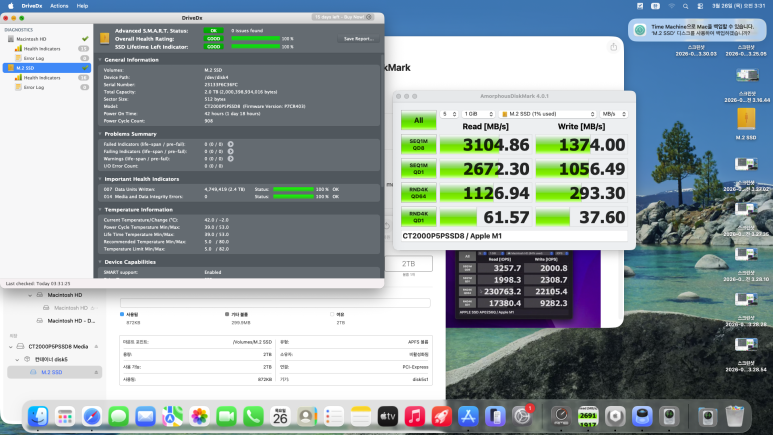Viewport: 773px width, 435px height.
Task: Run the SEQ1M QD1 test
Action: click(x=418, y=169)
